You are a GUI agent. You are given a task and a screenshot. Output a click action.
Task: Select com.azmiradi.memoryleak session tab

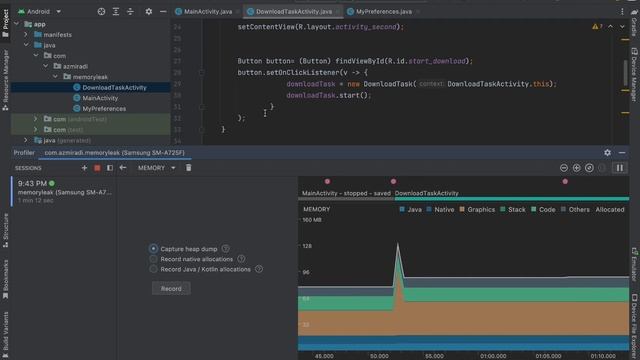pyautogui.click(x=114, y=152)
